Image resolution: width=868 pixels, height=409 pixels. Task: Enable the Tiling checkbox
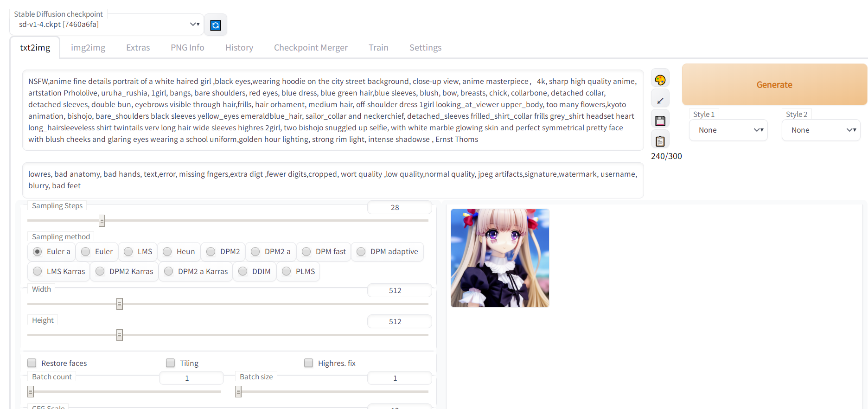click(x=171, y=363)
